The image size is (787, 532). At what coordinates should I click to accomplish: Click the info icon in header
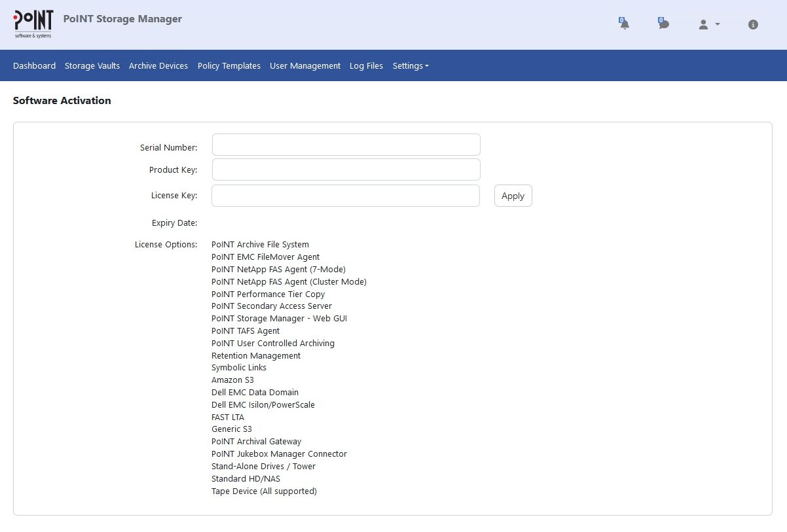753,24
